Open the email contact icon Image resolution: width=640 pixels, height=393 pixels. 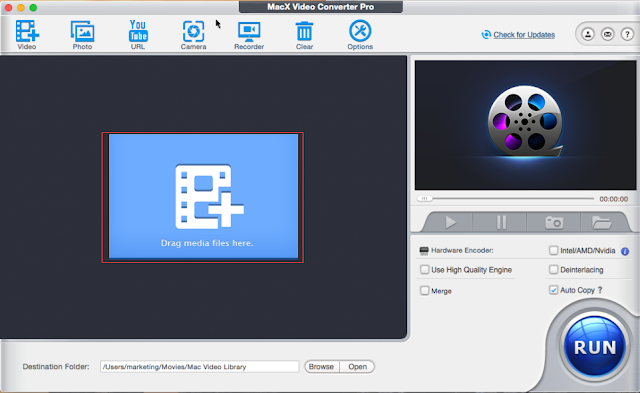click(607, 34)
